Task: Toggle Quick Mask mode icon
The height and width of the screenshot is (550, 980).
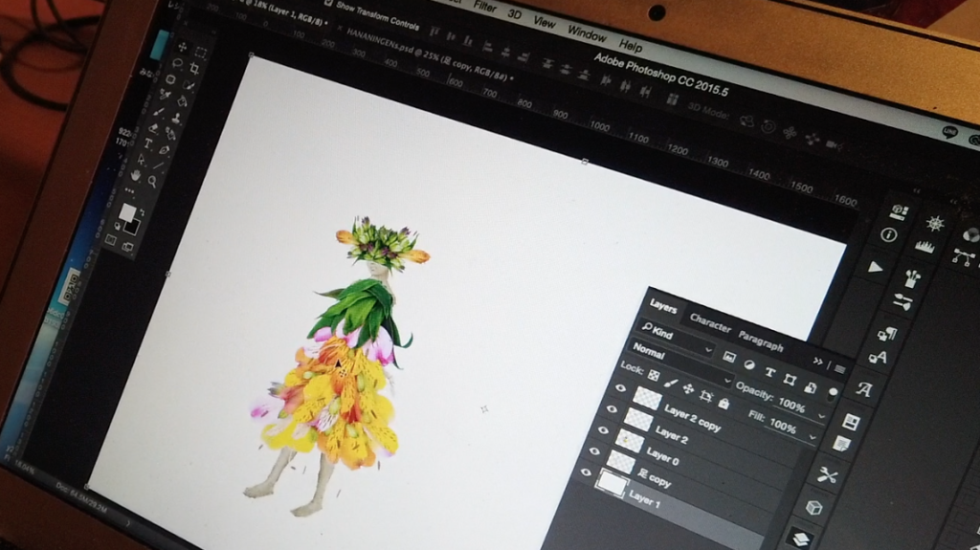Action: 111,240
